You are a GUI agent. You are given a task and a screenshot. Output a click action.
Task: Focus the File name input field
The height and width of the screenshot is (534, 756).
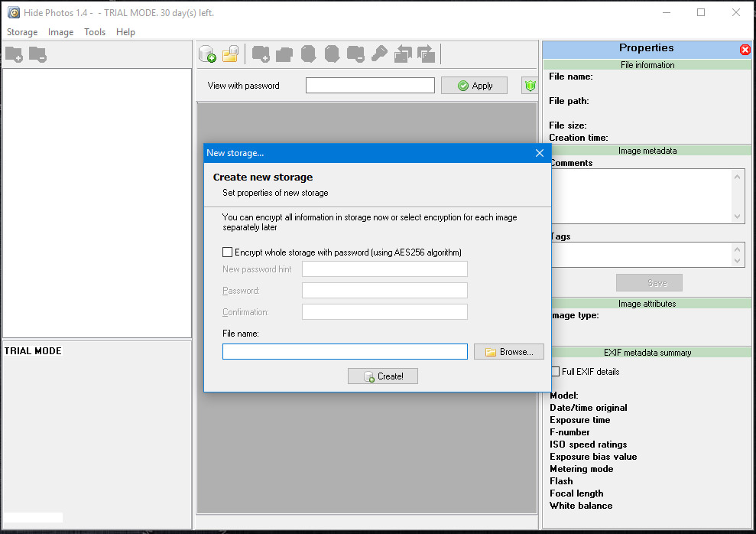[x=345, y=352]
